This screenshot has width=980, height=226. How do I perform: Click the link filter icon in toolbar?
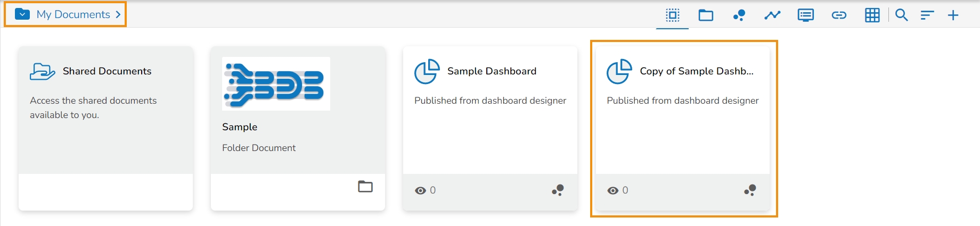click(x=839, y=15)
